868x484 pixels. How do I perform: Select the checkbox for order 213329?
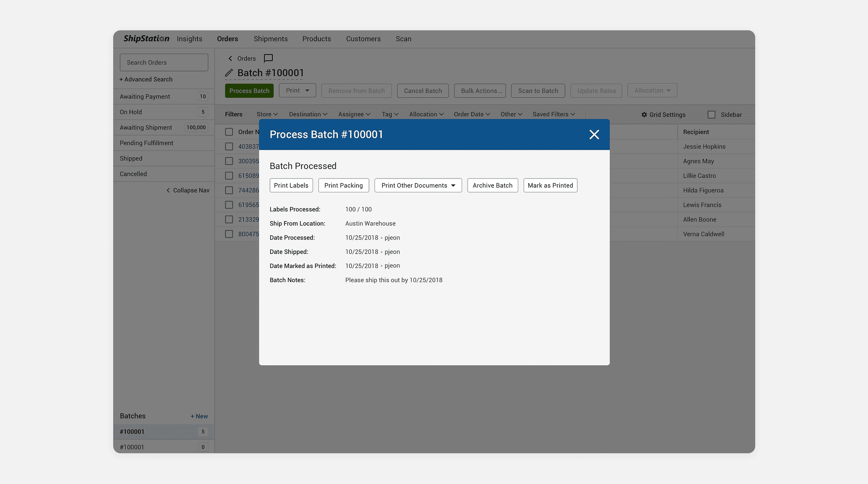[x=229, y=219]
